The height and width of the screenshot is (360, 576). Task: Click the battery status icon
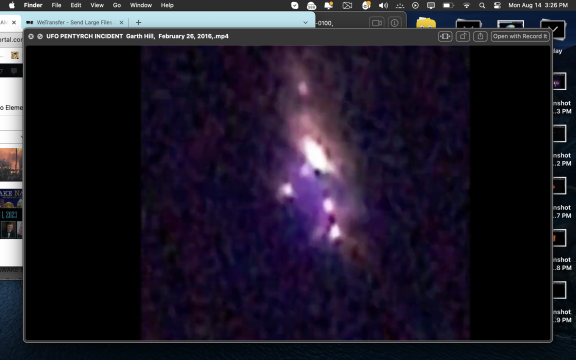point(448,5)
